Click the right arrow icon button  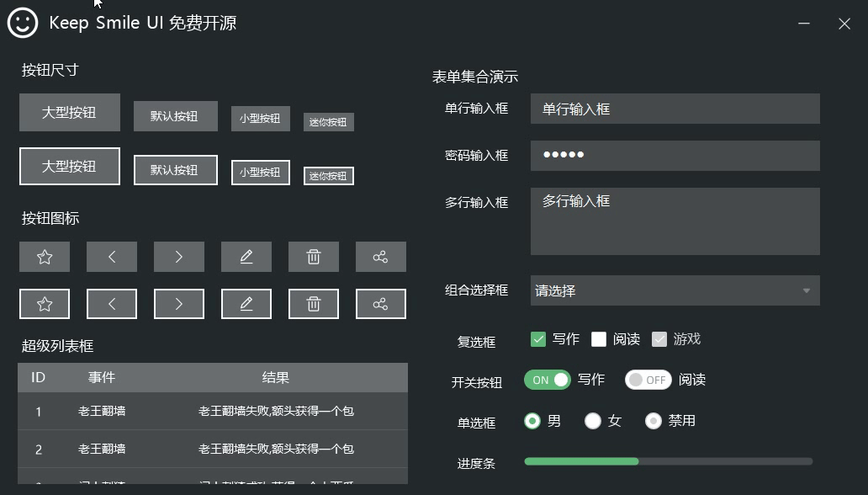[178, 256]
